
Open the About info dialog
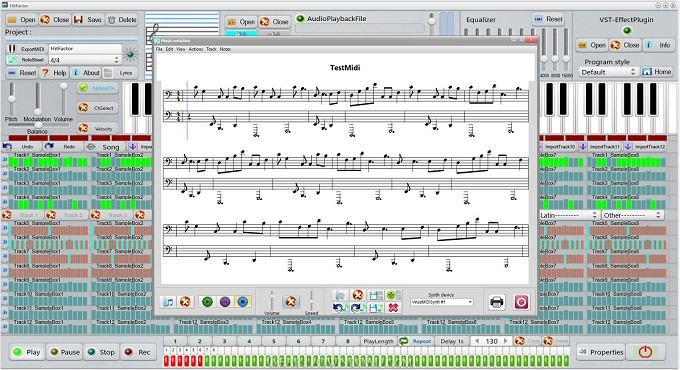pyautogui.click(x=86, y=73)
